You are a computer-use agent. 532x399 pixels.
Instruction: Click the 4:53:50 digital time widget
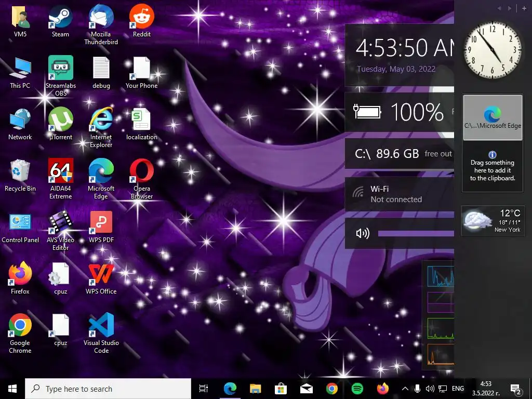point(404,47)
